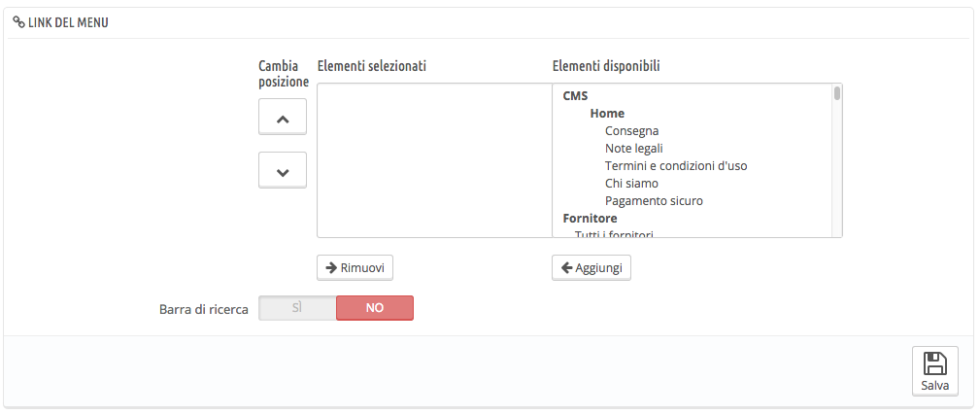
Task: Click the move down chevron button
Action: click(283, 170)
